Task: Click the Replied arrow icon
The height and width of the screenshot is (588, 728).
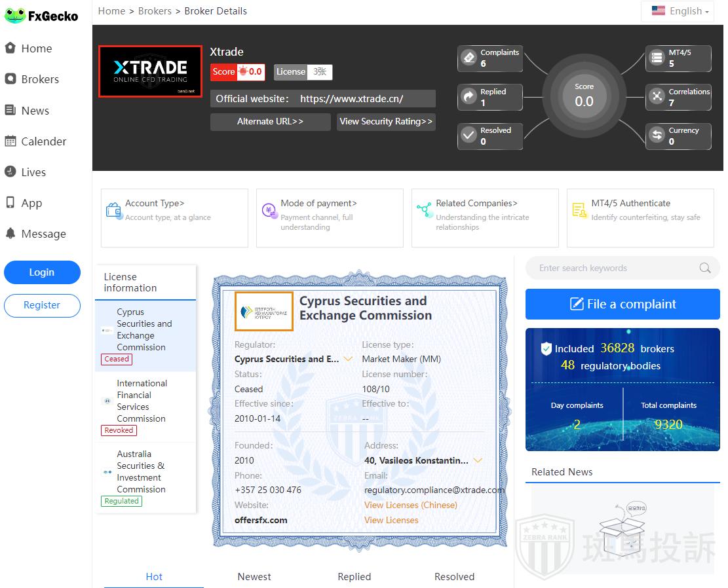Action: point(469,97)
